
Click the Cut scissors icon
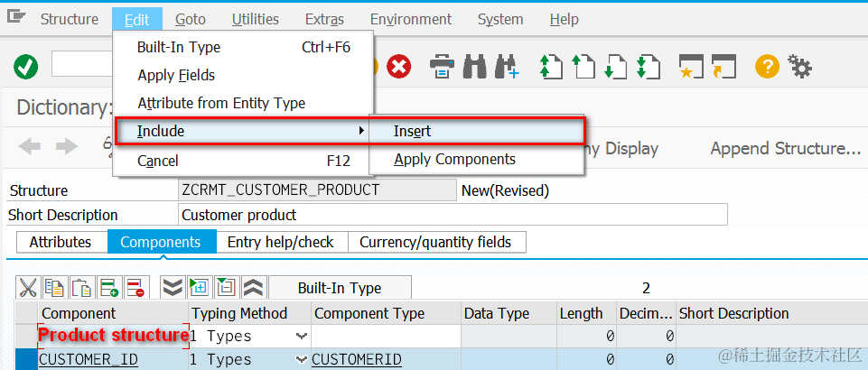27,288
